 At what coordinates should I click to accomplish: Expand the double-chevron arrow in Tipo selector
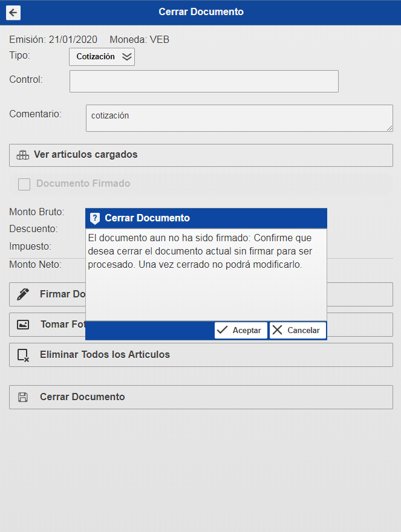(126, 57)
